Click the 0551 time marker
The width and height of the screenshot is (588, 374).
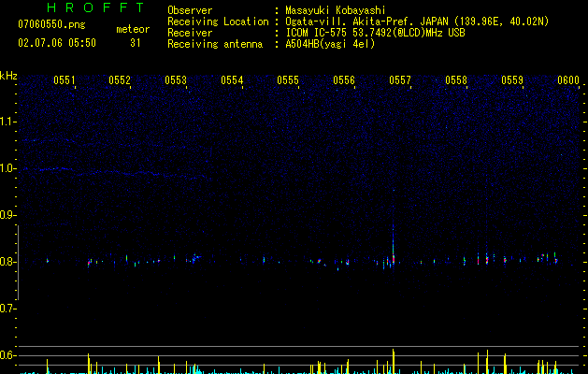65,80
